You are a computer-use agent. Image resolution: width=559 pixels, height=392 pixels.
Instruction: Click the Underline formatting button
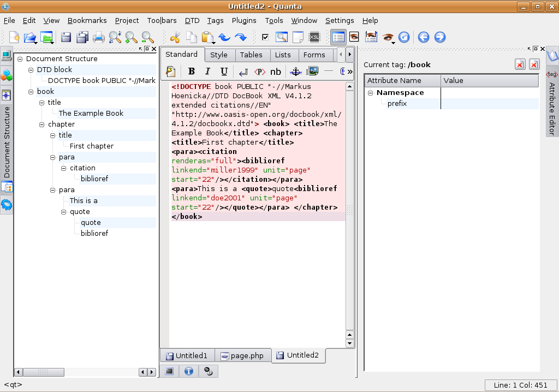coord(224,71)
